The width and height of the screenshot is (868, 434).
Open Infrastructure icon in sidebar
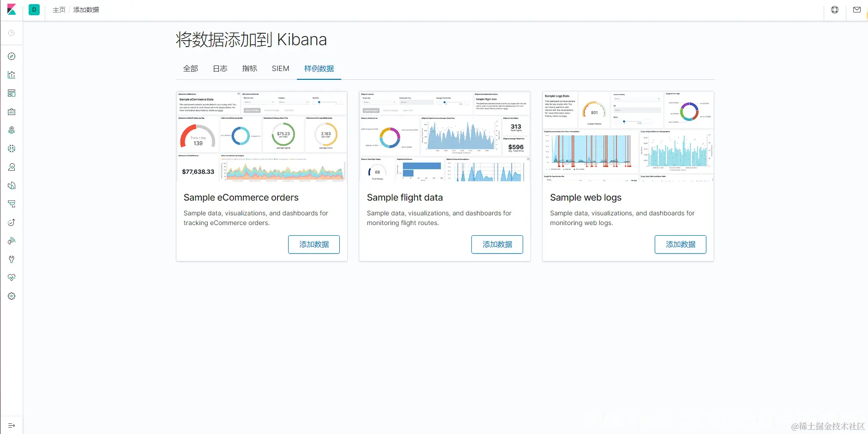tap(12, 167)
